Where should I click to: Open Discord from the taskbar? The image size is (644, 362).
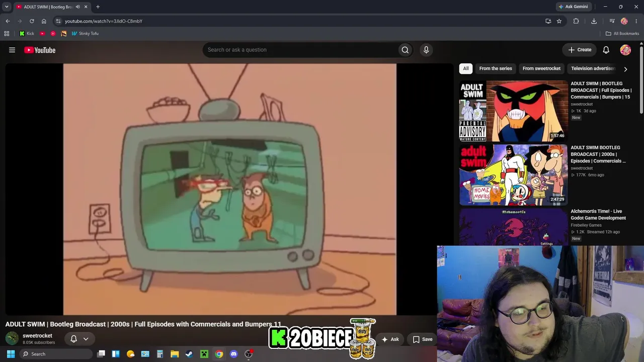click(x=233, y=354)
